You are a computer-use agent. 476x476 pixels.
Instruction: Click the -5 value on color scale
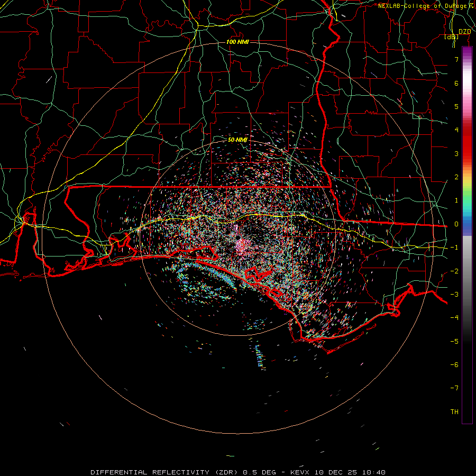tap(454, 342)
